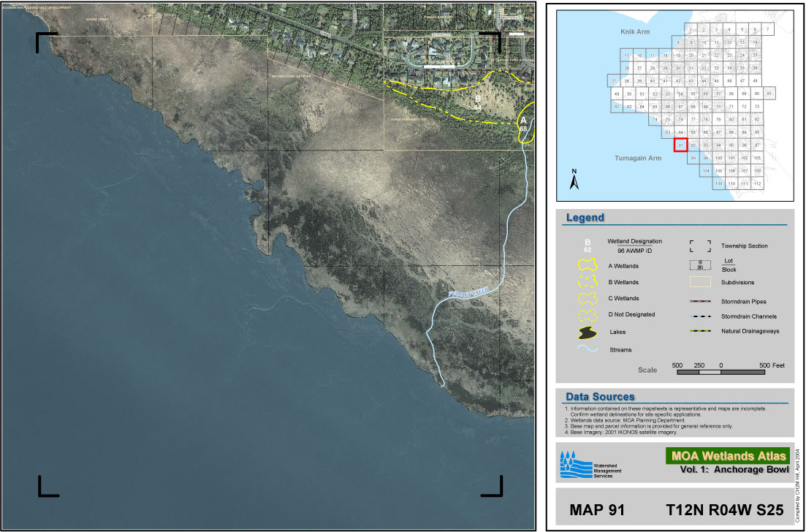
Task: Click the Data Sources heading
Action: (600, 397)
